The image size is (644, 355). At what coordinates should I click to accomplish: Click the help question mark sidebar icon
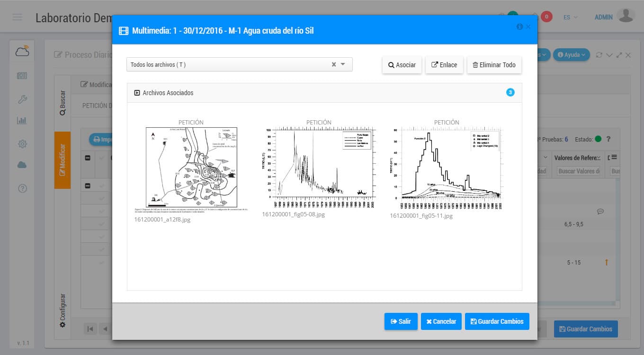[22, 188]
